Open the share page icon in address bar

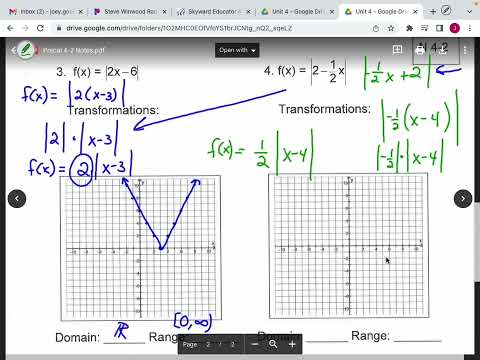tap(376, 28)
